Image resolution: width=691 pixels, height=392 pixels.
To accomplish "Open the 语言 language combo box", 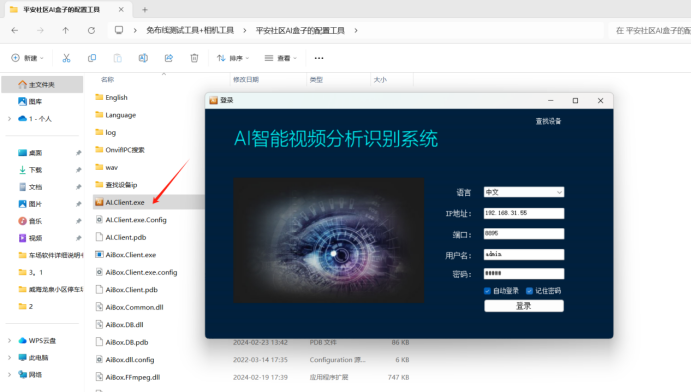I will [524, 192].
